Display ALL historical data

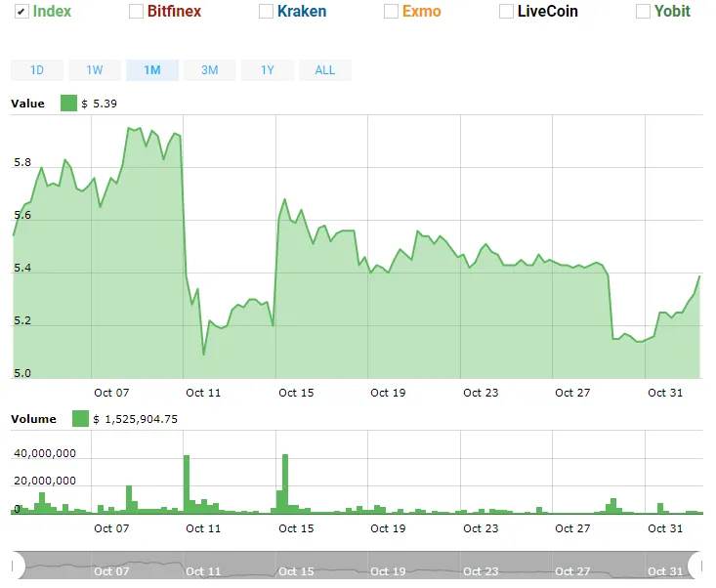[325, 70]
